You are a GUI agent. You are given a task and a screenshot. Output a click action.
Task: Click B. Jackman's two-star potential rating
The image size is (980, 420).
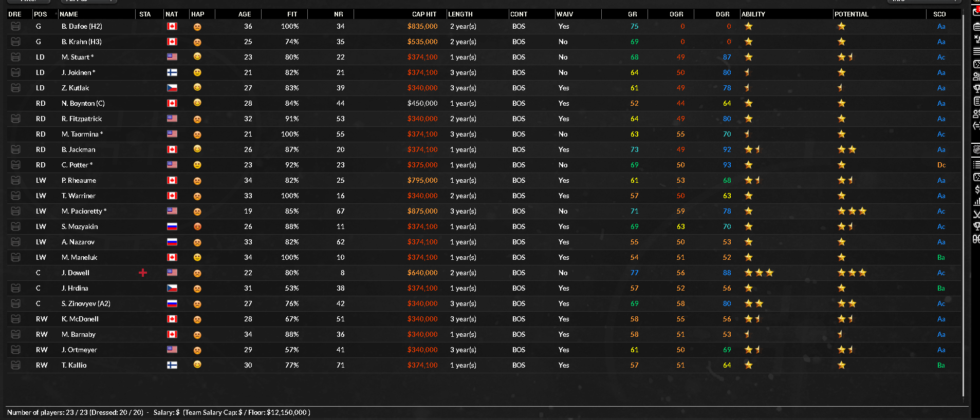point(847,149)
